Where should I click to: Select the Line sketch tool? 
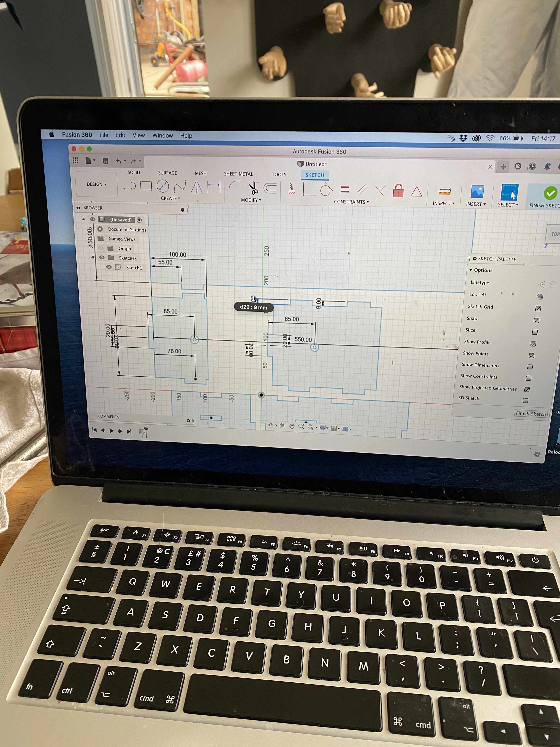(130, 186)
